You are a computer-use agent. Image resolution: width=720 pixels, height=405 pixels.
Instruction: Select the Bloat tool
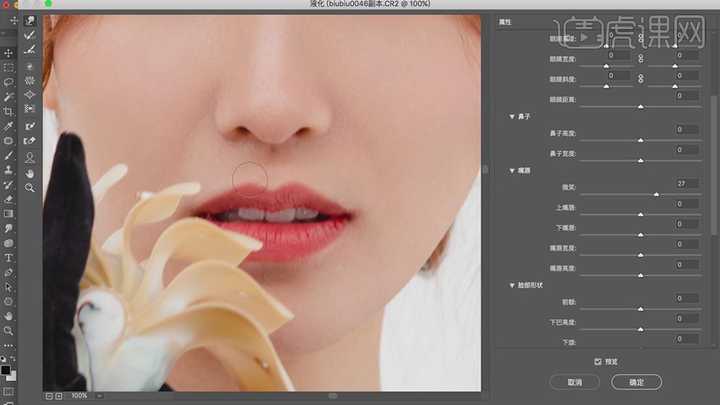(x=30, y=95)
